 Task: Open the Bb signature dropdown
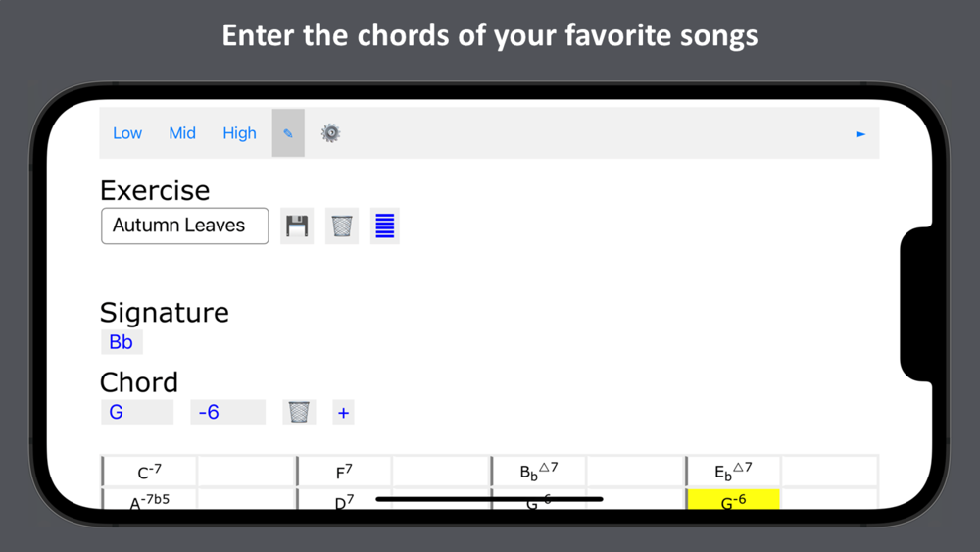(122, 342)
